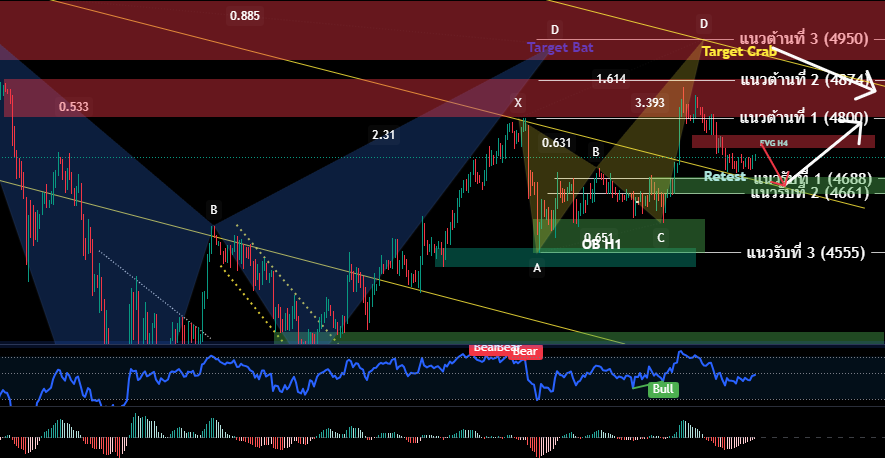This screenshot has height=458, width=885.
Task: Click the X point marker of the pattern
Action: point(518,102)
